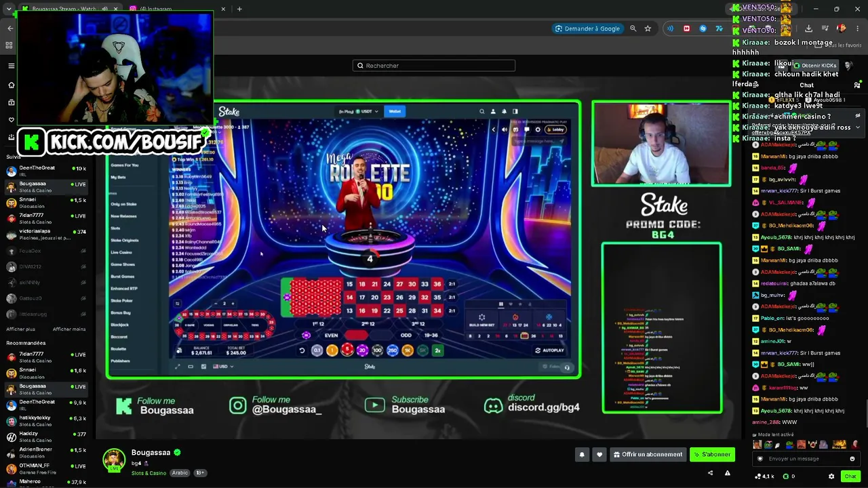Open OTHMAN_FF channel in recommended list
868x488 pixels.
click(46, 468)
